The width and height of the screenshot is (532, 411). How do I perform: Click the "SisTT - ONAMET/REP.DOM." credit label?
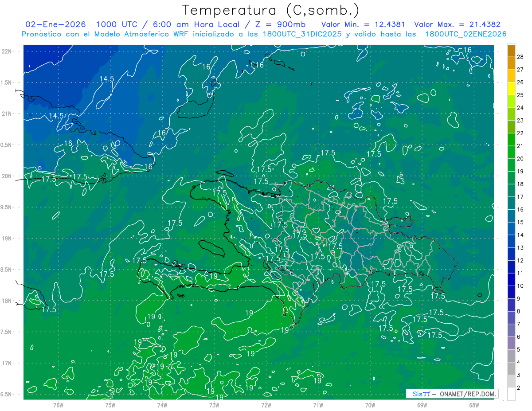pyautogui.click(x=452, y=394)
